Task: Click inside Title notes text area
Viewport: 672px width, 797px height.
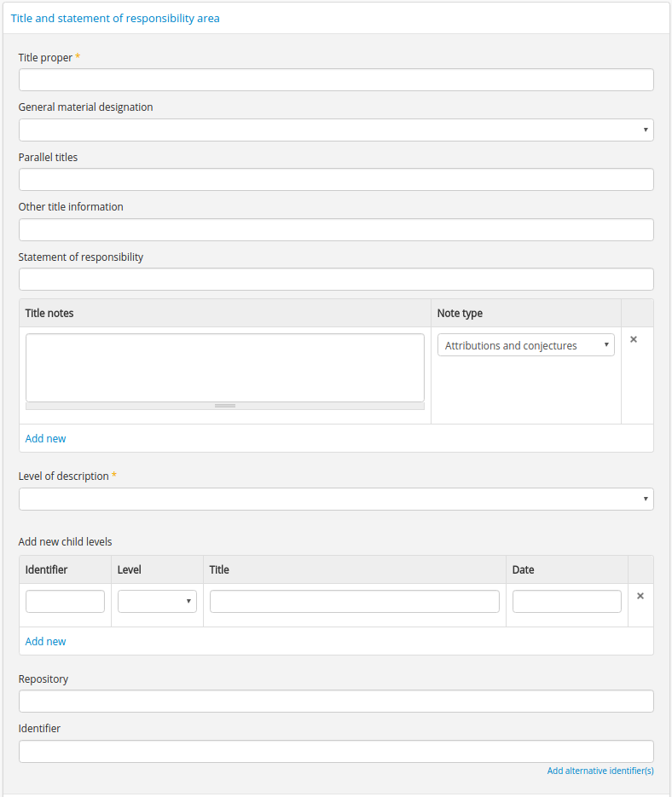Action: click(224, 367)
